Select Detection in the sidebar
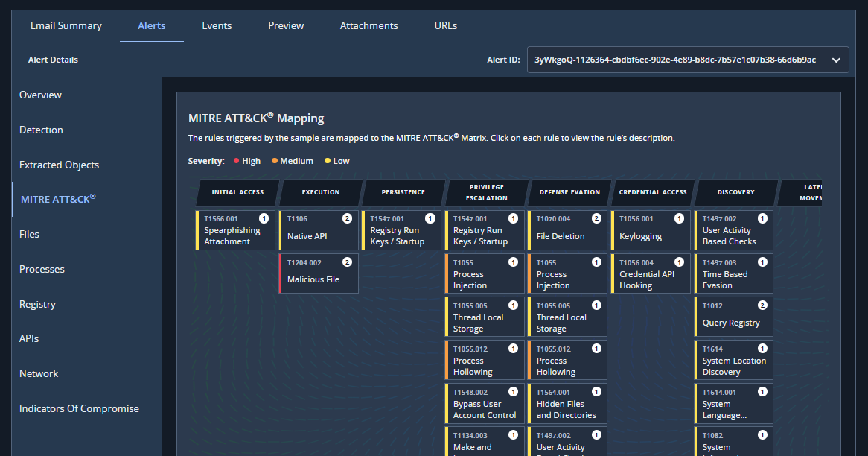Image resolution: width=868 pixels, height=456 pixels. point(41,130)
